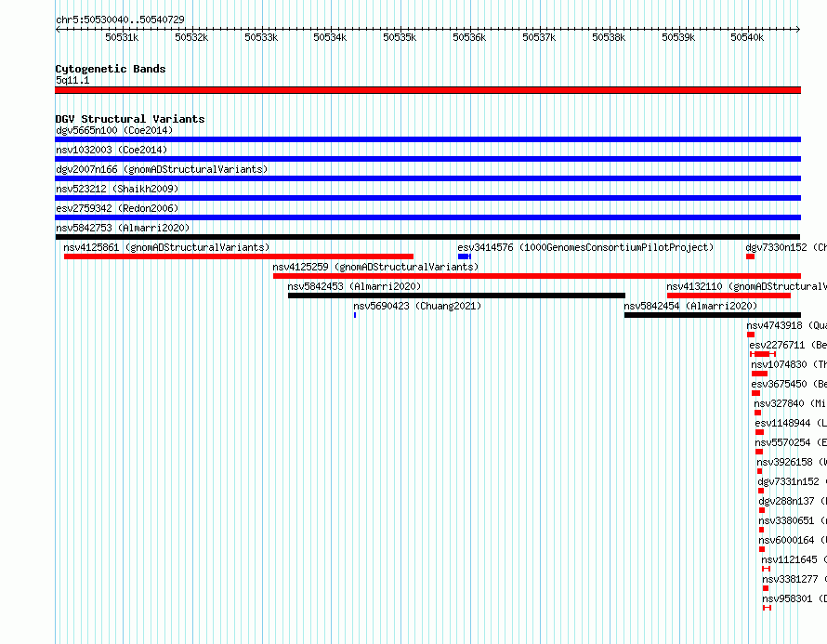
Task: Open variant dgv2007n166 gnomAD label
Action: (x=162, y=169)
